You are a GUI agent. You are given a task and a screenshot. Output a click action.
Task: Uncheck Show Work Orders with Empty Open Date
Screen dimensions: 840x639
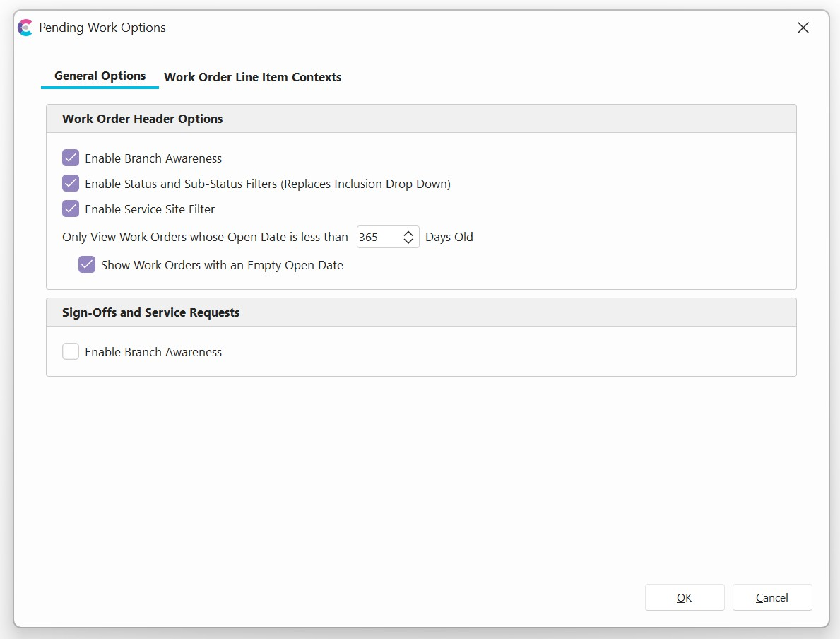[x=87, y=265]
